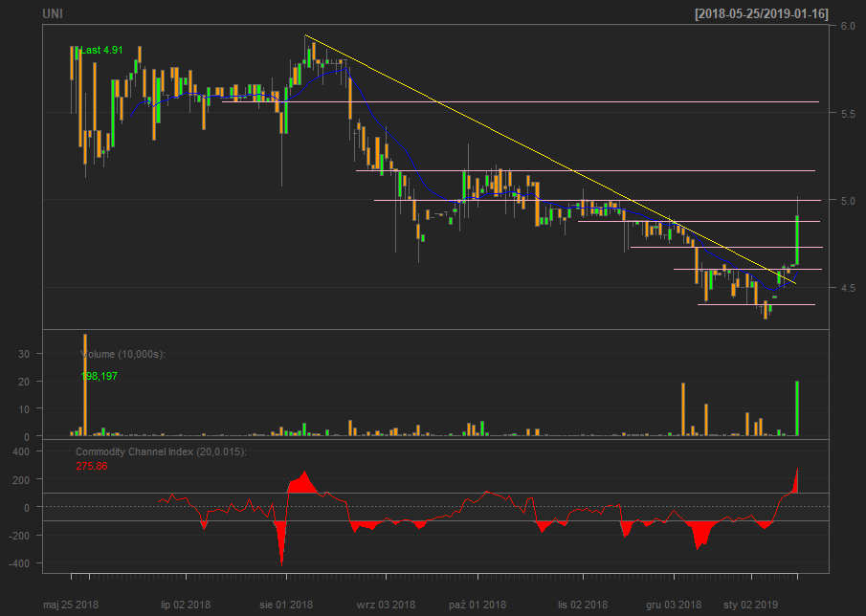Screen dimensions: 866x616
Task: Click the -200 CCI axis label
Action: click(19, 536)
